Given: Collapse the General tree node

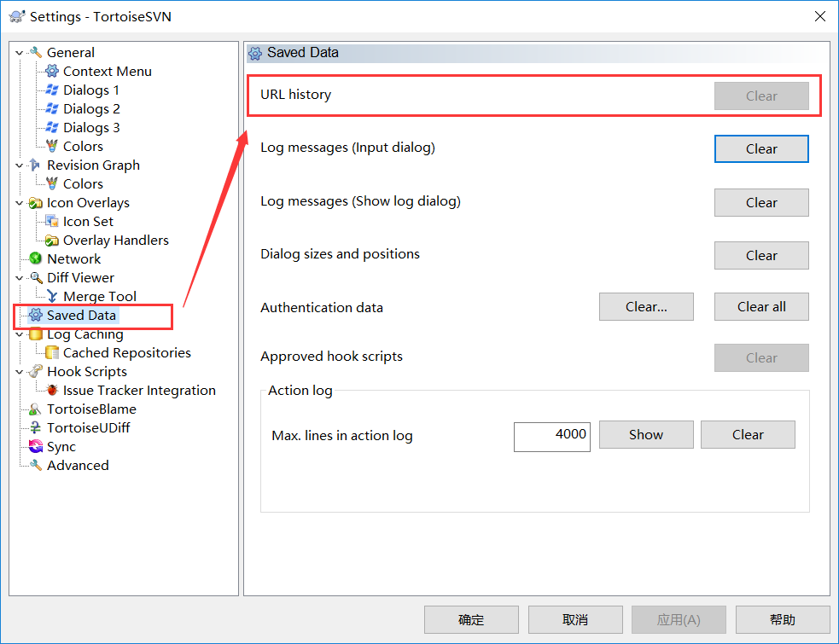Looking at the screenshot, I should pyautogui.click(x=20, y=53).
